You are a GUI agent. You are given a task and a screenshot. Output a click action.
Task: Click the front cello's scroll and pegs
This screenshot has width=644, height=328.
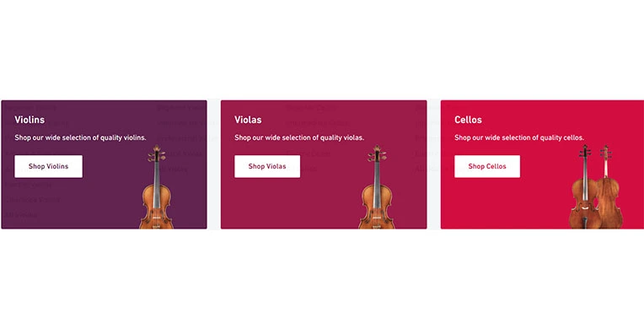[585, 152]
